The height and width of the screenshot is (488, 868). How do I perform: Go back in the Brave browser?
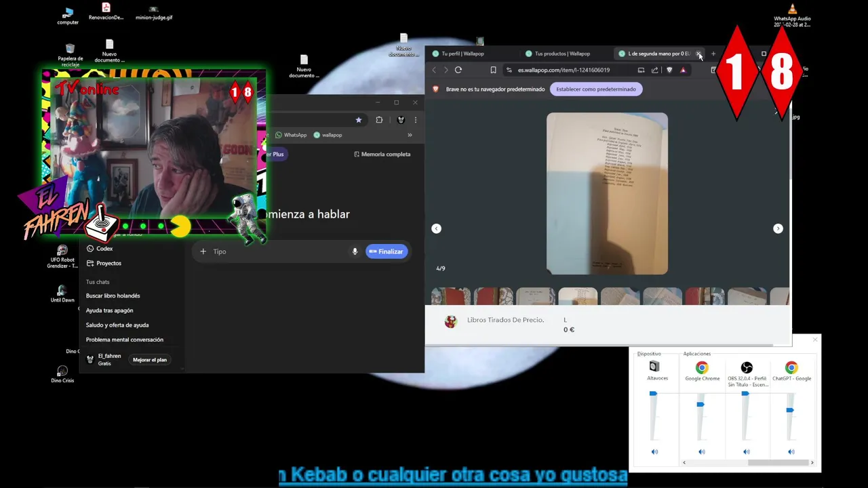[434, 70]
